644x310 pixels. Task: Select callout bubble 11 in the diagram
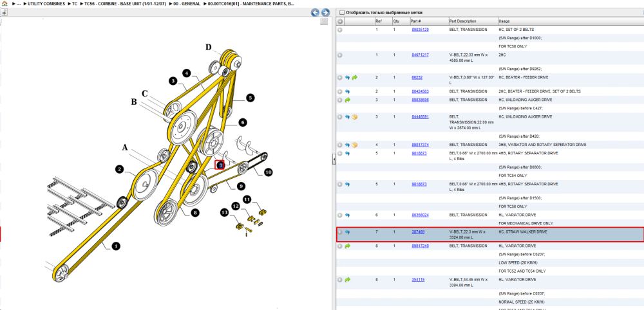[x=247, y=199]
